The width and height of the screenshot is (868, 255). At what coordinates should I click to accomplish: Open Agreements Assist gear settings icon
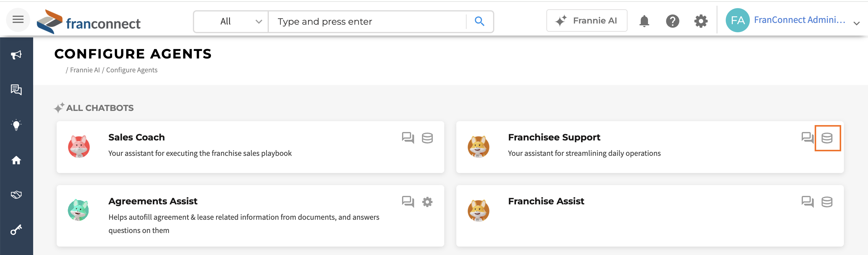[x=427, y=202]
